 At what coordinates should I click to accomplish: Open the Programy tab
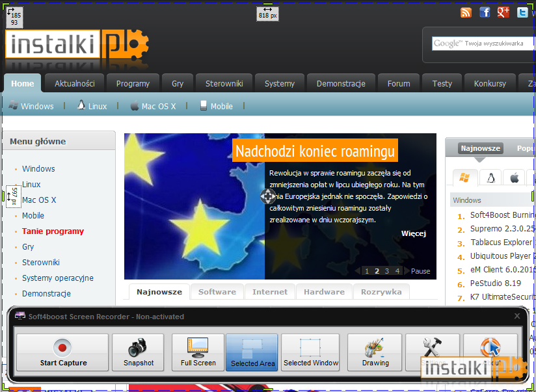[133, 83]
